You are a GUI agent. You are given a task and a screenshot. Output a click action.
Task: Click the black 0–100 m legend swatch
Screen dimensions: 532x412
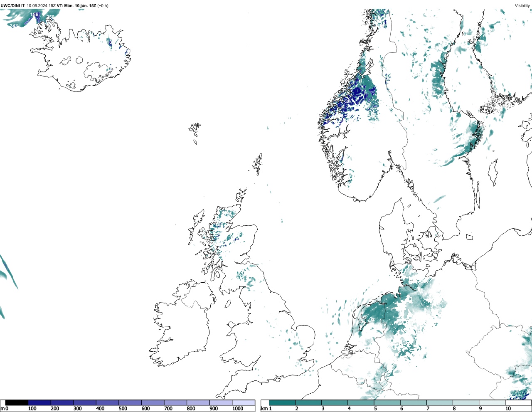coord(17,402)
